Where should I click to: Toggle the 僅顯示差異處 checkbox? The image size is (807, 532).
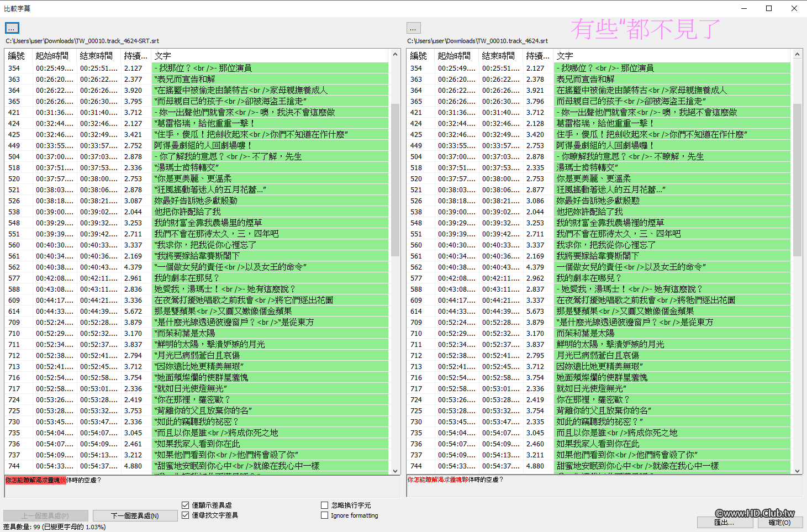(186, 504)
